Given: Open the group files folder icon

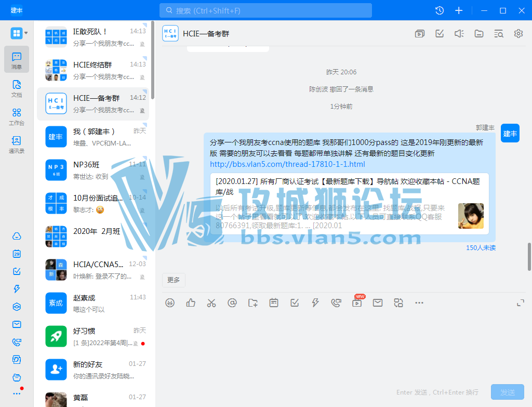Looking at the screenshot, I should (479, 34).
